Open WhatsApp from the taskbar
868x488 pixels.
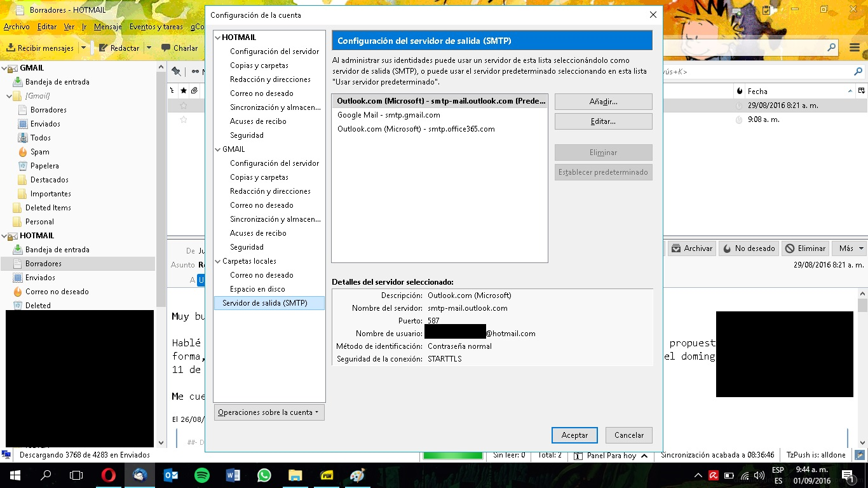coord(264,475)
